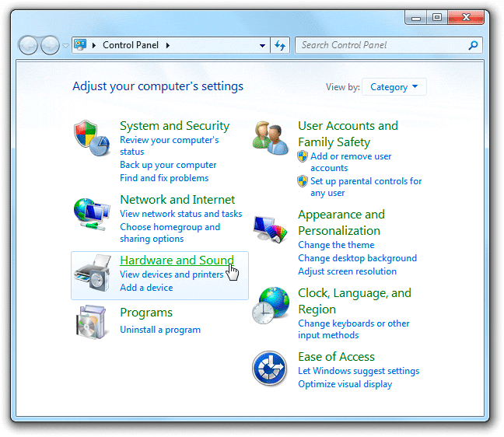This screenshot has width=504, height=437.
Task: Click the User Accounts people icon
Action: (x=270, y=138)
